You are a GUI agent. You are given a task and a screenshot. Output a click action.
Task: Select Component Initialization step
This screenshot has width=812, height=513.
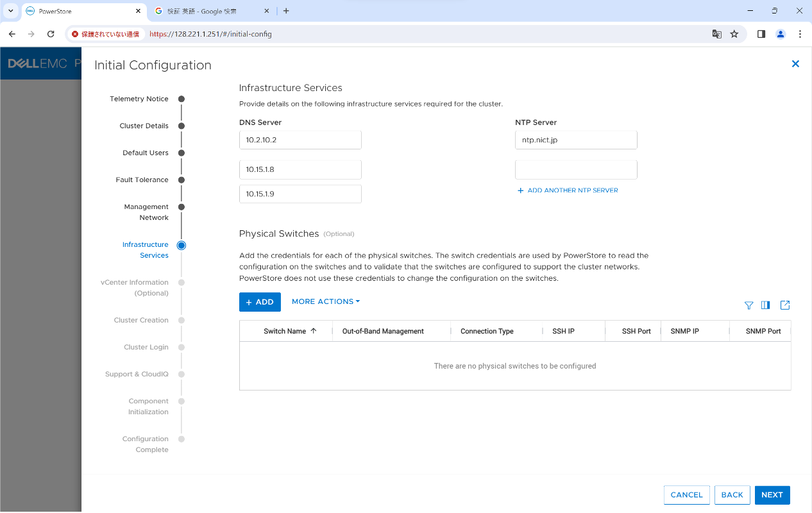coord(148,407)
